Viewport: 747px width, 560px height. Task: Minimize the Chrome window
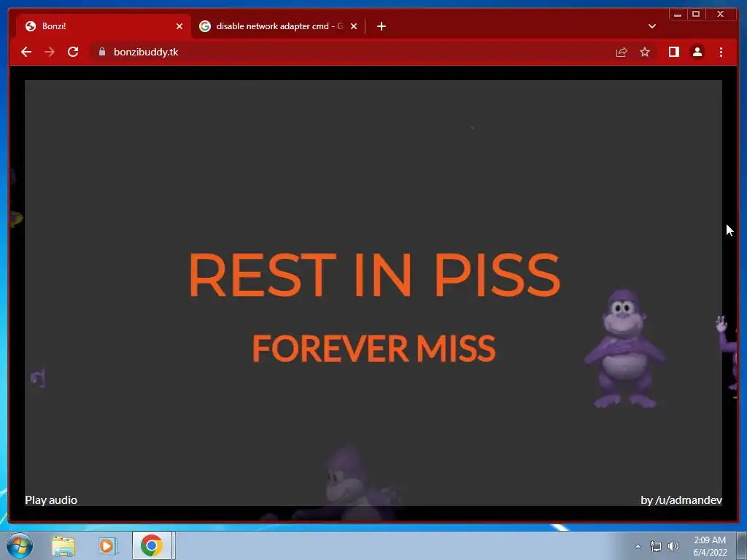(x=678, y=15)
